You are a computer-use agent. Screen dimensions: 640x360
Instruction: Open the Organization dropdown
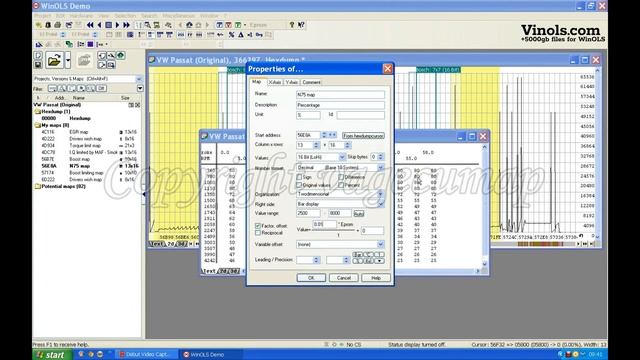pos(381,194)
